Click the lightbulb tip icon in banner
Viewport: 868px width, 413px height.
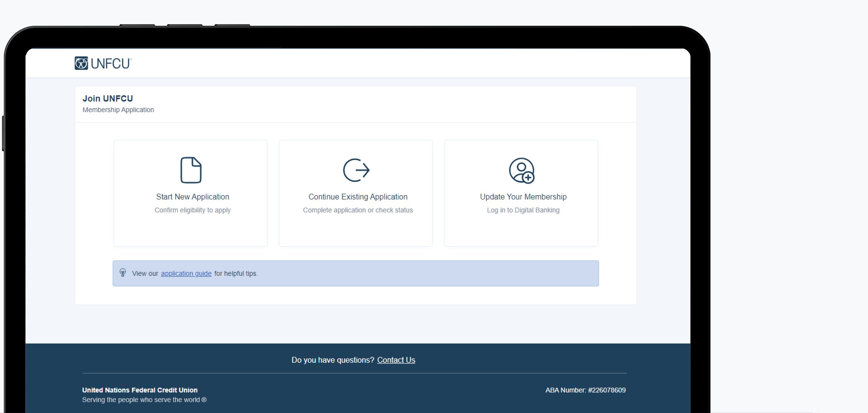pos(123,273)
